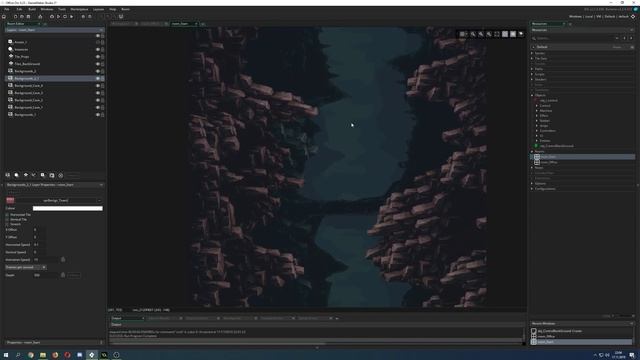Open the Layouts menu
The height and width of the screenshot is (360, 640).
click(98, 9)
